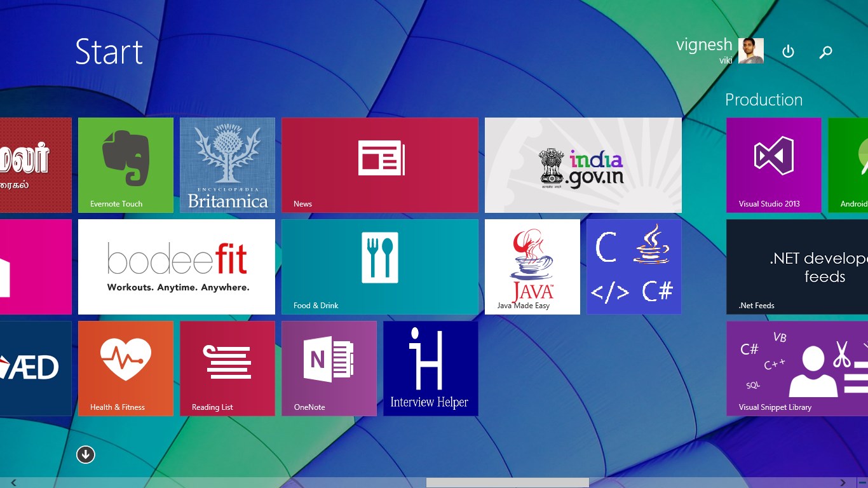The width and height of the screenshot is (868, 488).
Task: Click the vignesh user account picture
Action: (751, 51)
